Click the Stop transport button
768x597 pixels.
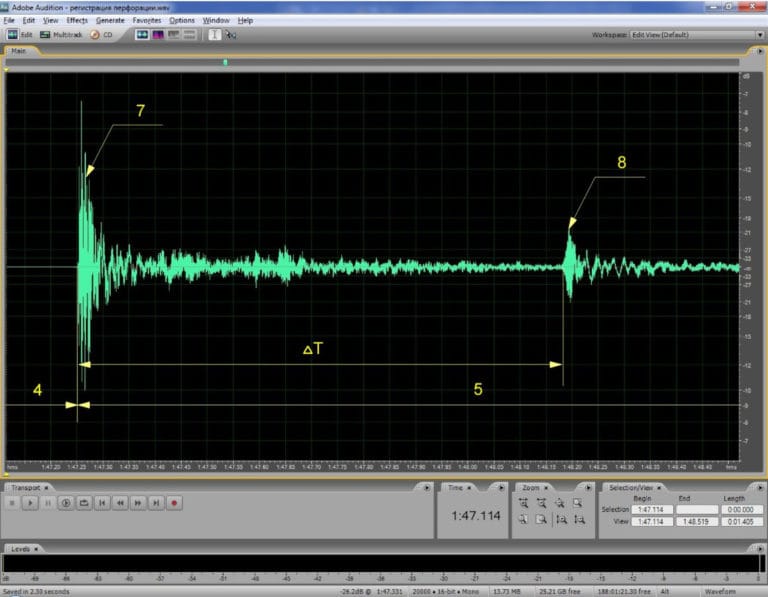(12, 503)
